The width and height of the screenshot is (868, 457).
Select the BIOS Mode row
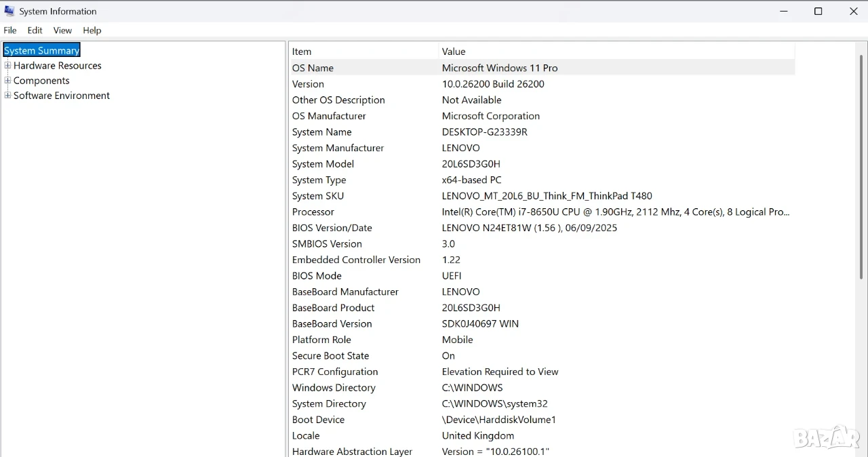(542, 276)
